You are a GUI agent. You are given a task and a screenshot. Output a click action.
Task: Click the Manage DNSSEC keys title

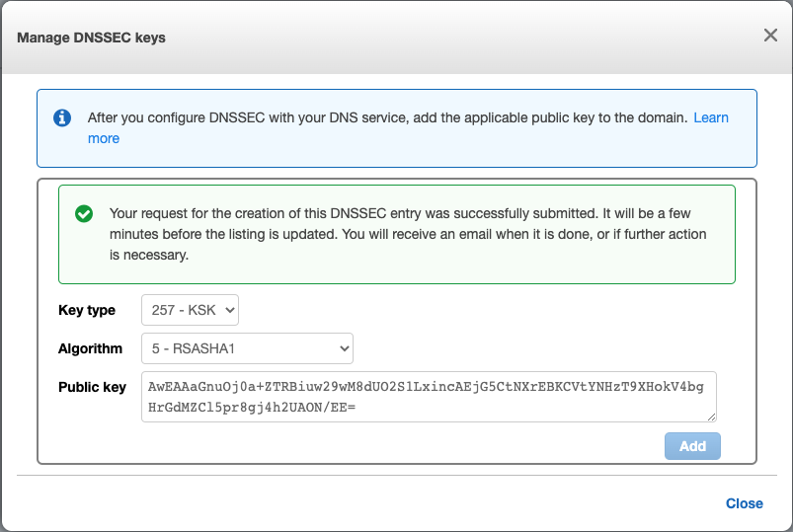[x=92, y=38]
